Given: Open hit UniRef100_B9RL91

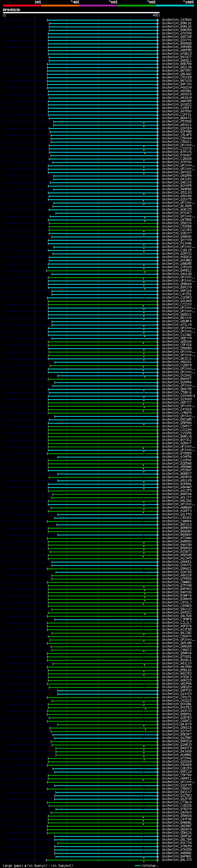Looking at the screenshot, I should [177, 23].
